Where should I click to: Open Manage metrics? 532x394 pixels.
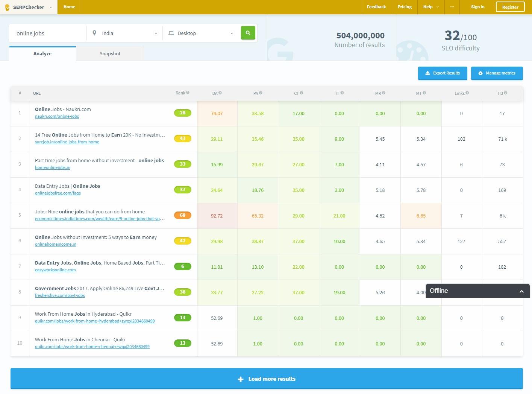497,73
